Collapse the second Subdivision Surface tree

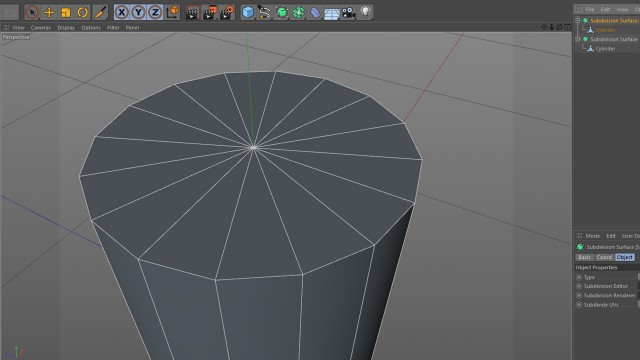[x=578, y=39]
